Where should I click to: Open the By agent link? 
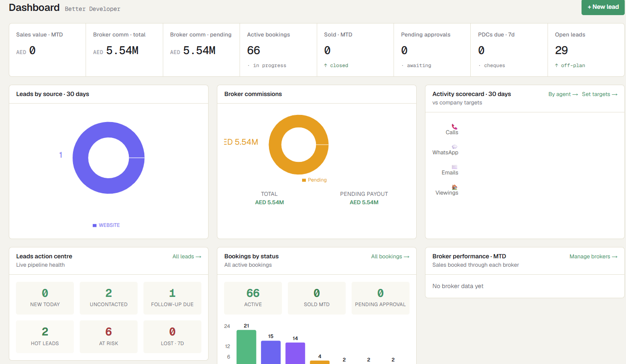[x=563, y=94]
